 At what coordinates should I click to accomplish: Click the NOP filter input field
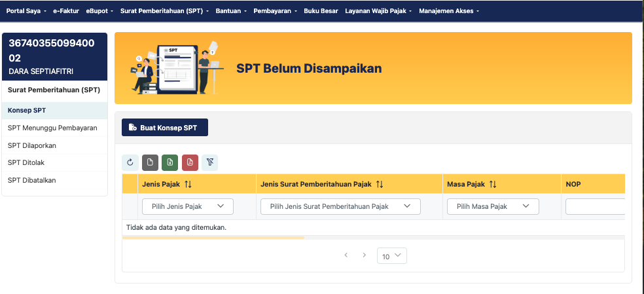(594, 207)
